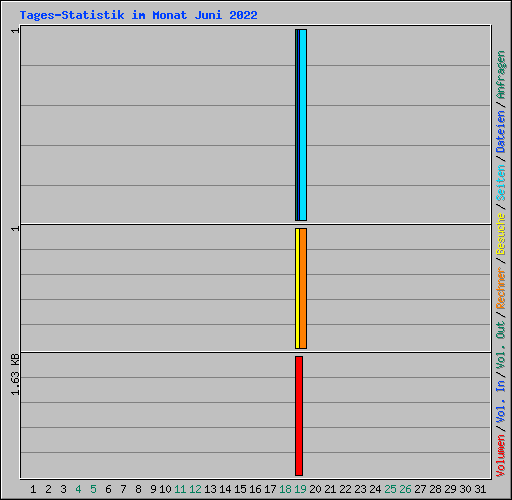Image resolution: width=512 pixels, height=500 pixels.
Task: Click day label 15 on the x-axis
Action: pyautogui.click(x=240, y=489)
